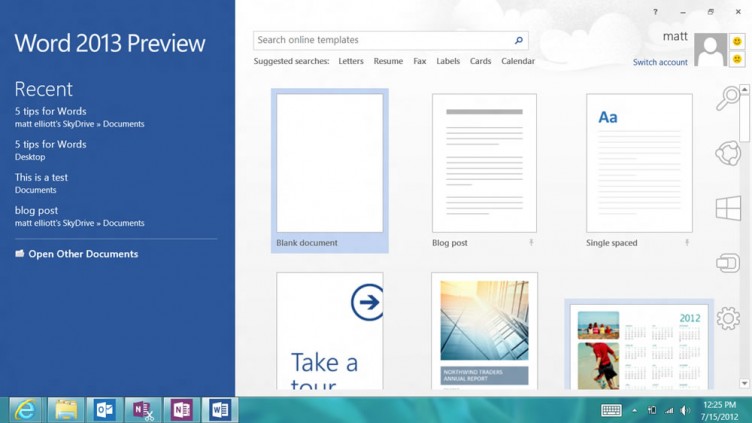Open the Search charm on right edge
752x423 pixels.
728,98
